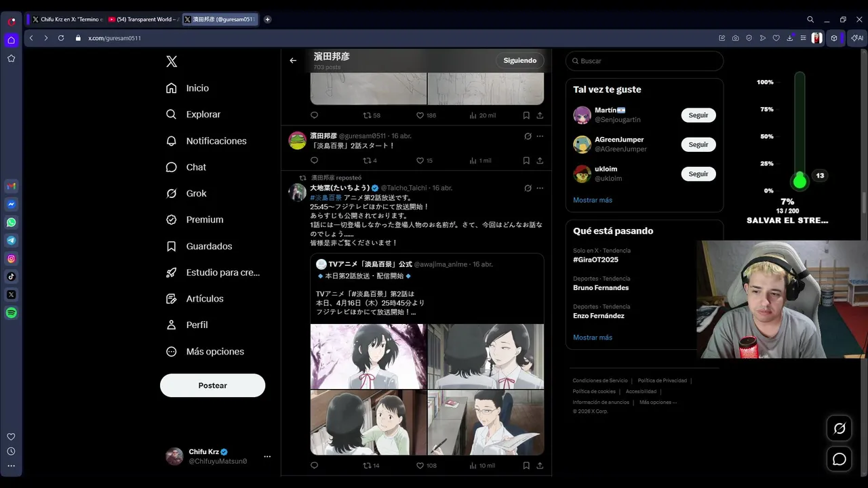Open messages floating chat button
868x488 pixels.
(840, 459)
